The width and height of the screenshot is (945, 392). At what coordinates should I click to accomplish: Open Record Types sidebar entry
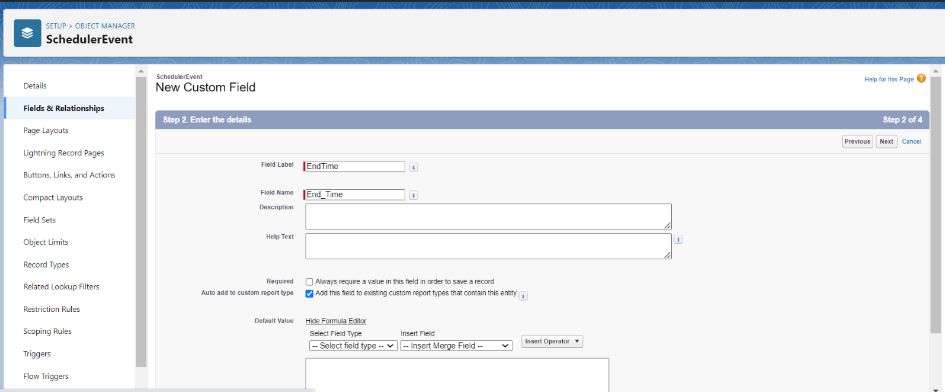[x=46, y=265]
